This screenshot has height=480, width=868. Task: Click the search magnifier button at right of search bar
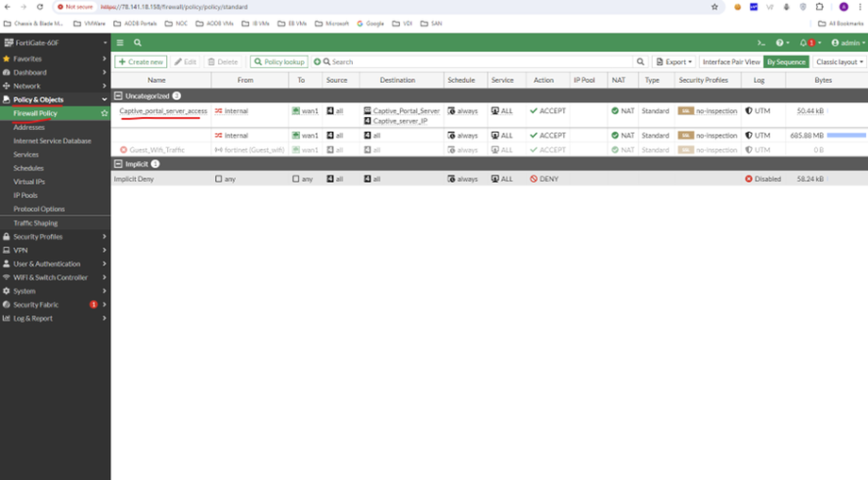click(x=640, y=62)
